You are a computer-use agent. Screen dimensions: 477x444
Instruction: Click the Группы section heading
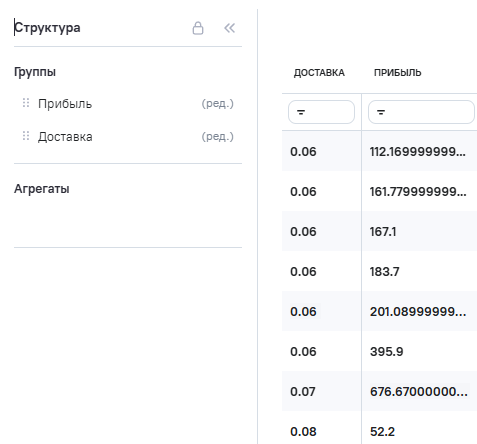pos(35,72)
